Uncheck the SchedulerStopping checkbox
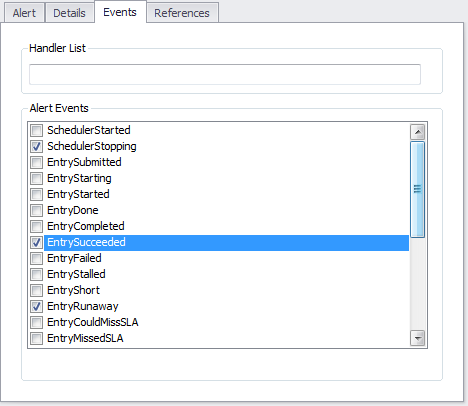The image size is (468, 406). [37, 146]
